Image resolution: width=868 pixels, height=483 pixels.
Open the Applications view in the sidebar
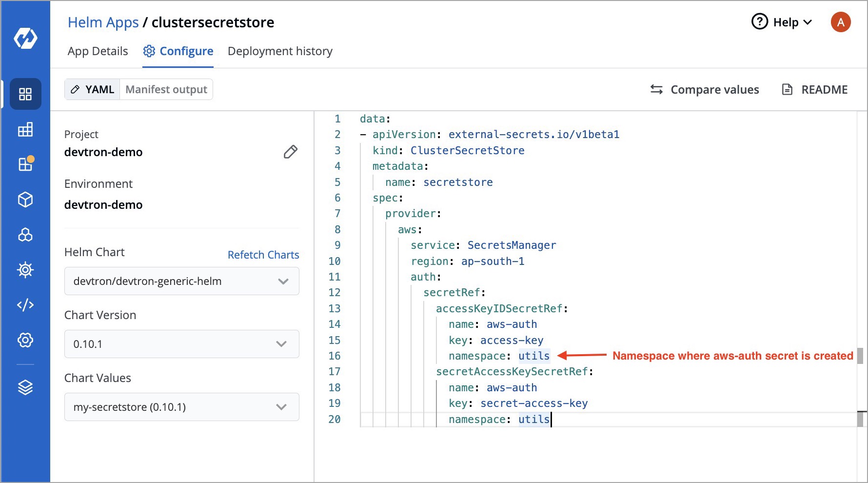25,94
